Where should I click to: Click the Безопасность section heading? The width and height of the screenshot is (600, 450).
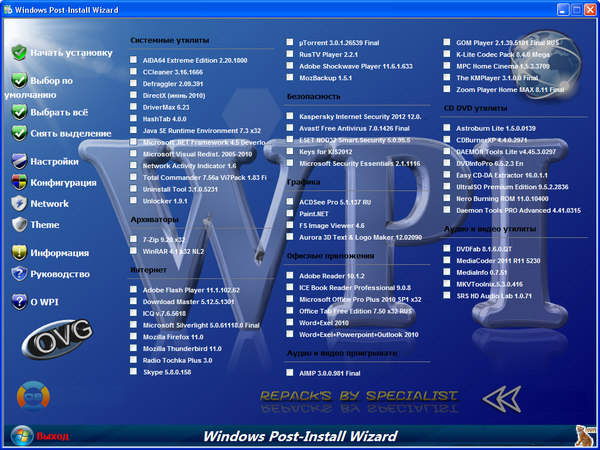[313, 96]
